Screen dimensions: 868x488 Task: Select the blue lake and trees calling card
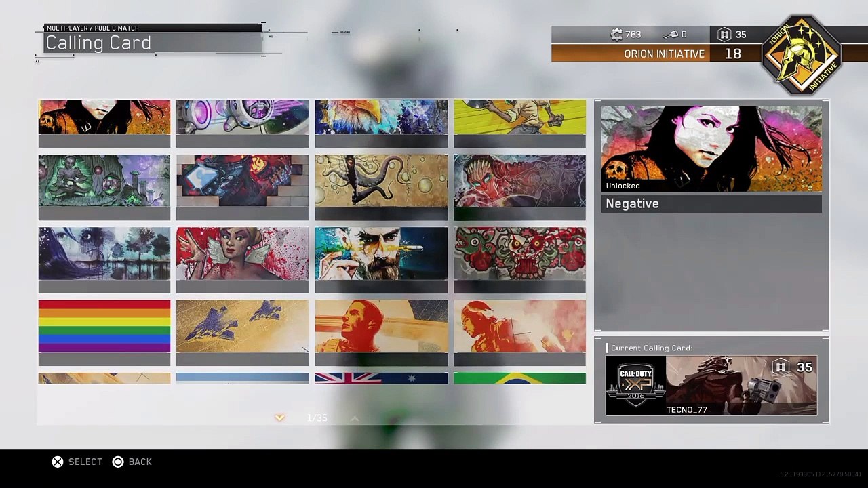click(104, 260)
